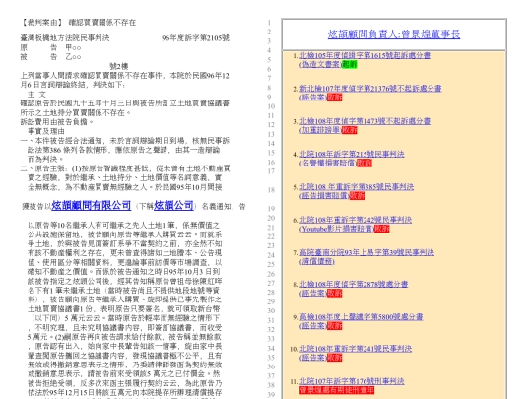This screenshot has width=532, height=399.
Task: Open link 3: 北檢108年度偵字第1473號不起訴處分書
Action: 366,121
